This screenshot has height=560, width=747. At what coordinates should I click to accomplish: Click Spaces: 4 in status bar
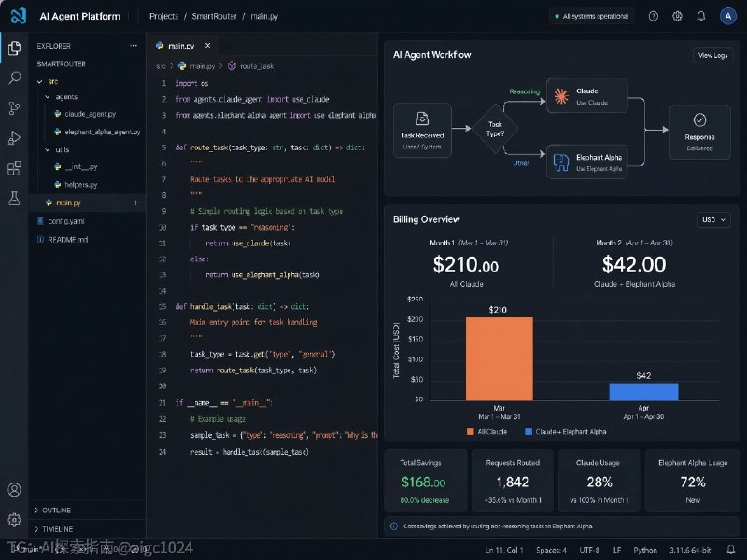click(551, 550)
